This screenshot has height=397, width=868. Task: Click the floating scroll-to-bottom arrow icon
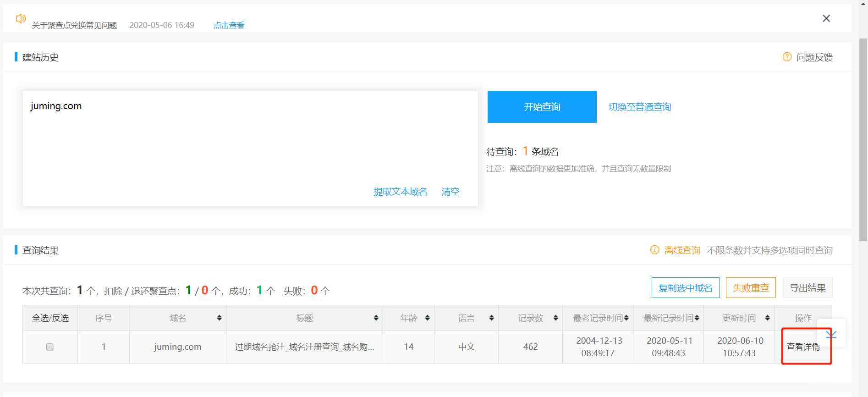point(831,334)
